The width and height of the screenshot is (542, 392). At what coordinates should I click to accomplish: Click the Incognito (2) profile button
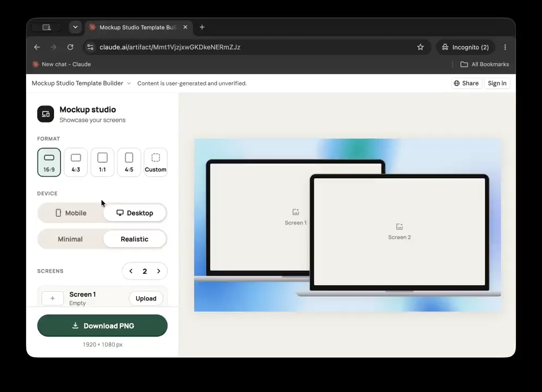pos(465,47)
